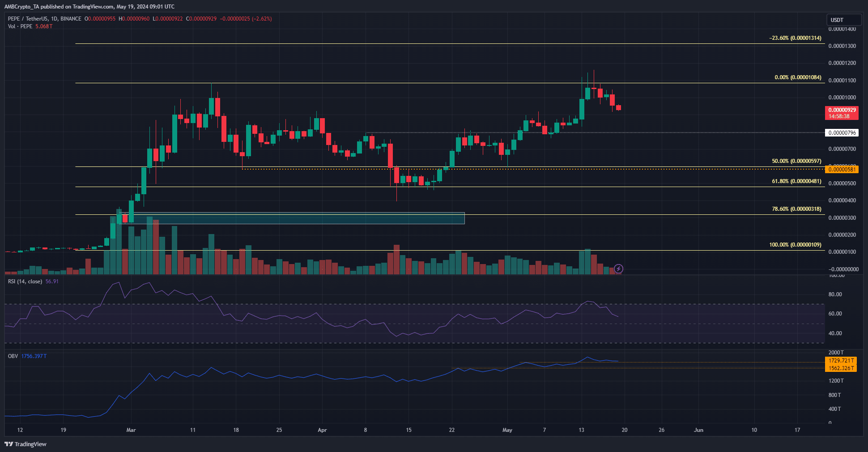The height and width of the screenshot is (452, 868).
Task: Click the OBV value 1756.397T
Action: click(34, 356)
